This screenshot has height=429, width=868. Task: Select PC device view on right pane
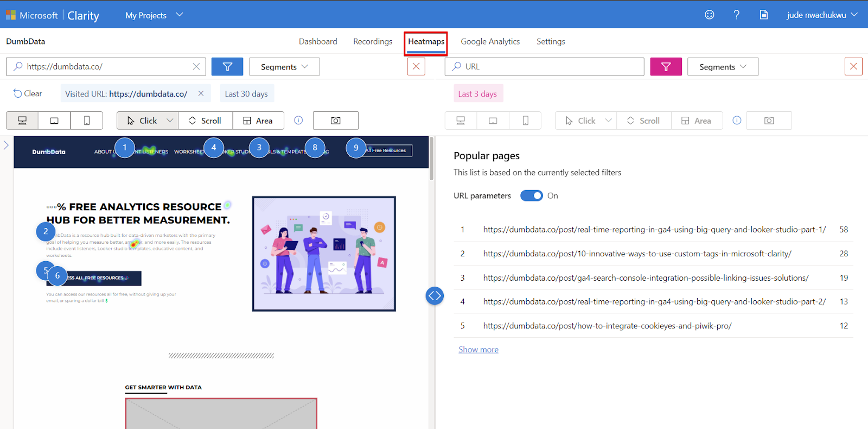pos(461,121)
